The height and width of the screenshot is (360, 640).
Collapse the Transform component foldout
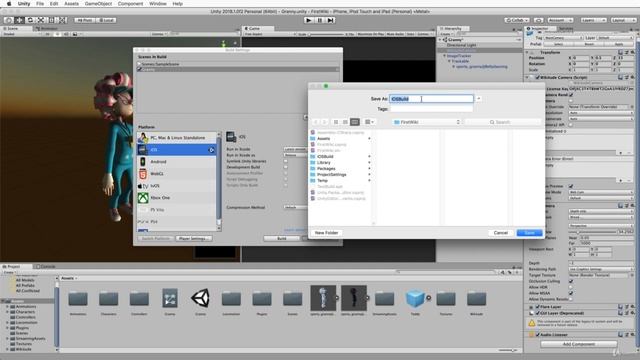(x=527, y=52)
